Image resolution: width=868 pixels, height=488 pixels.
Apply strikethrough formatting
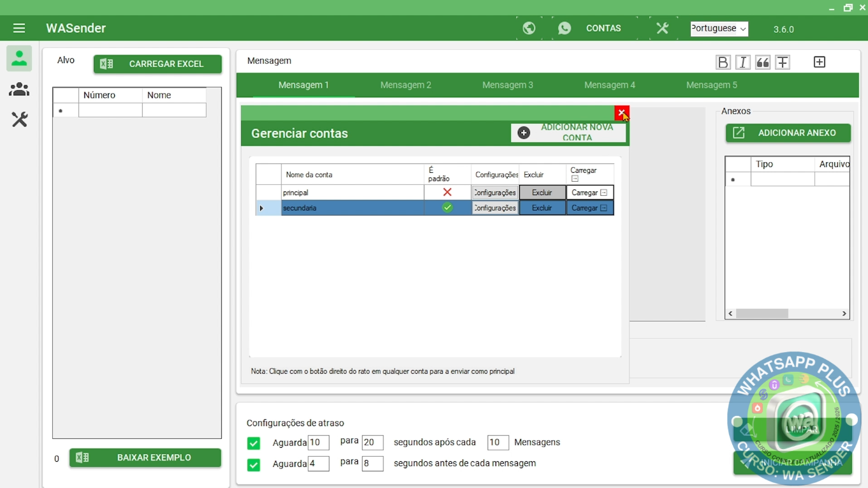click(783, 62)
